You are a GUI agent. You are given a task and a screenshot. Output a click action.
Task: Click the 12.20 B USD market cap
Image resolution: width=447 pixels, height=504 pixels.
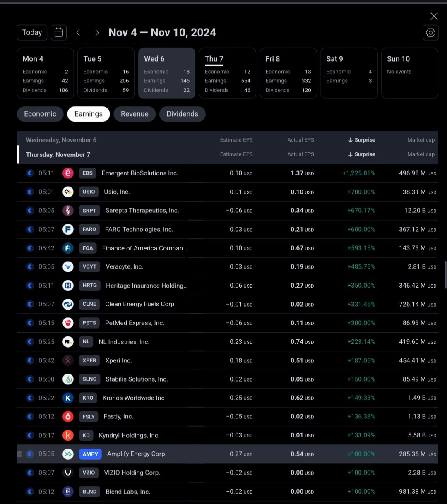pyautogui.click(x=420, y=211)
